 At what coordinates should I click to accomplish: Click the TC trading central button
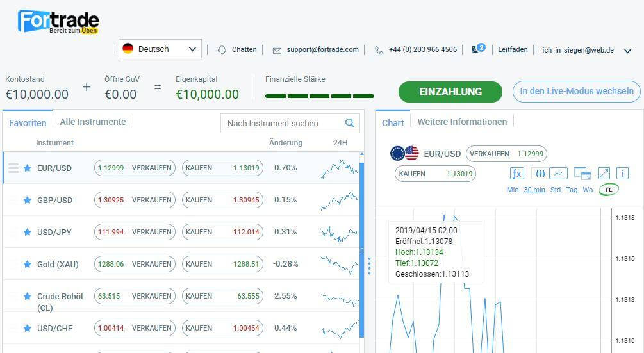(x=609, y=190)
